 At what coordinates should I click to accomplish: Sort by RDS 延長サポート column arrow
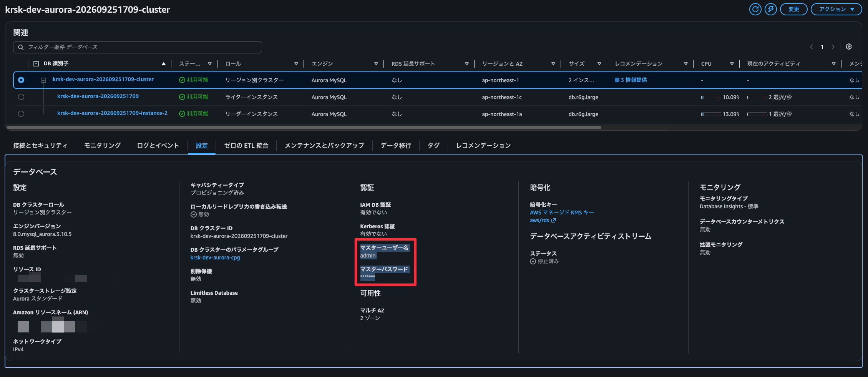click(467, 64)
